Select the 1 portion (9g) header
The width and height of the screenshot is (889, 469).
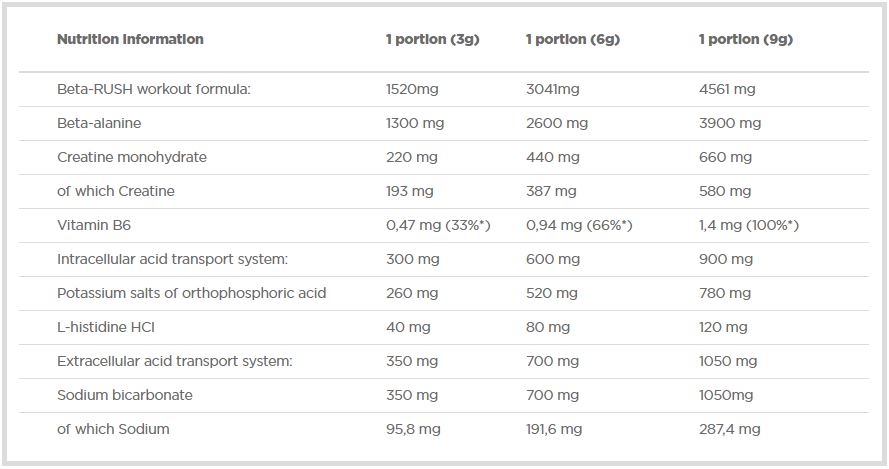[745, 40]
